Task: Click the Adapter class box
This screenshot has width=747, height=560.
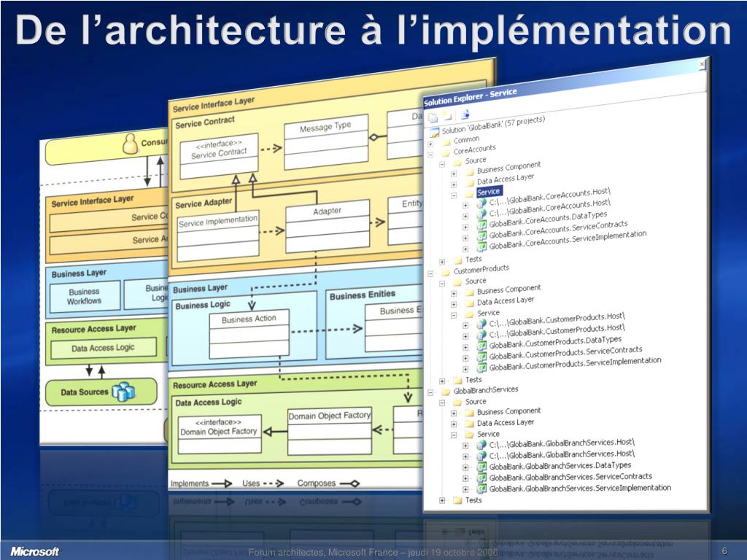Action: (328, 226)
